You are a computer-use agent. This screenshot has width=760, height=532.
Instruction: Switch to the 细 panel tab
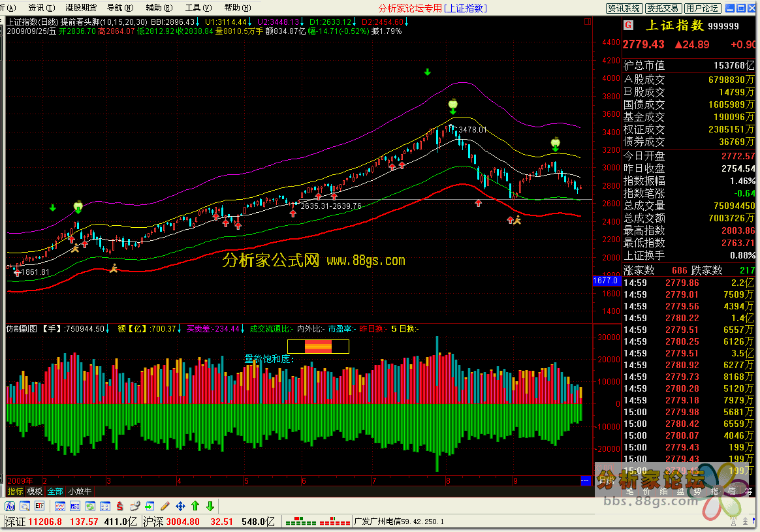point(664,492)
